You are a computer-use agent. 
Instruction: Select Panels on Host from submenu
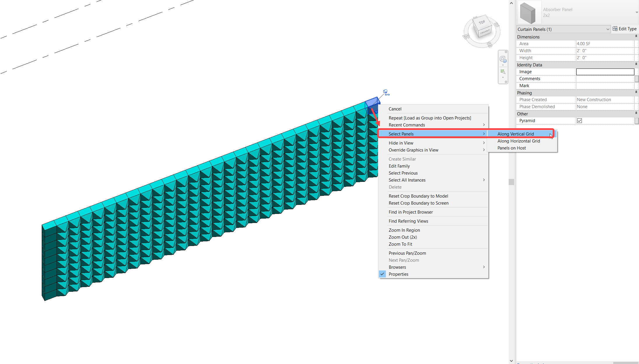click(x=512, y=148)
